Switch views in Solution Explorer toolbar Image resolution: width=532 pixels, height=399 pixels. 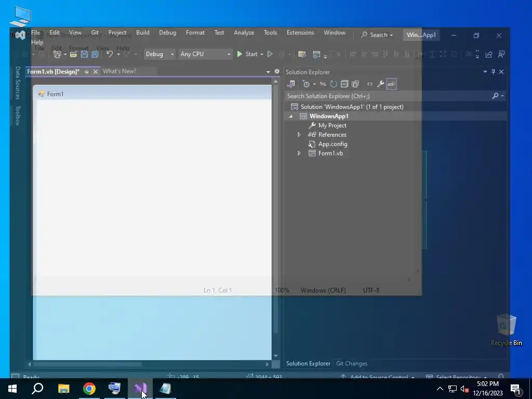coord(291,84)
